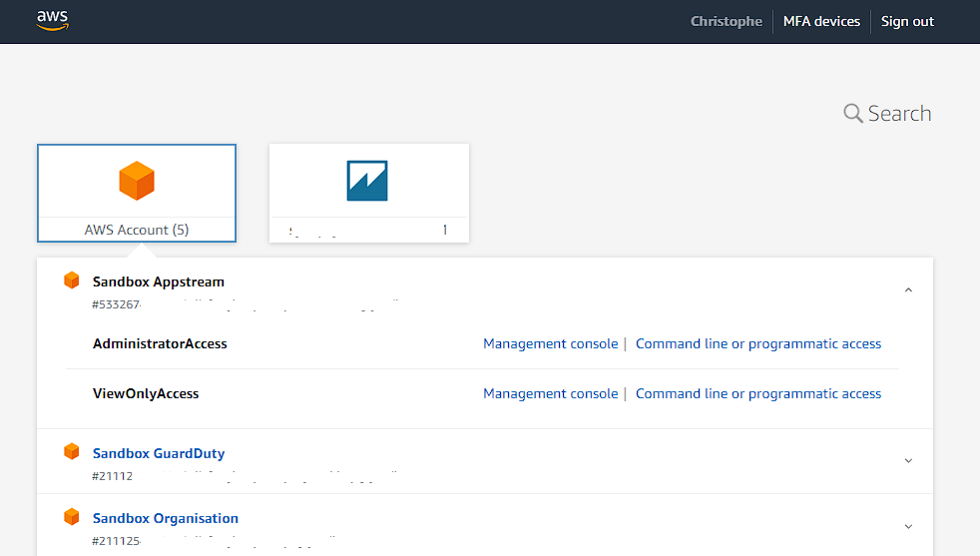Click the blue application tile icon
This screenshot has height=556, width=980.
click(367, 181)
